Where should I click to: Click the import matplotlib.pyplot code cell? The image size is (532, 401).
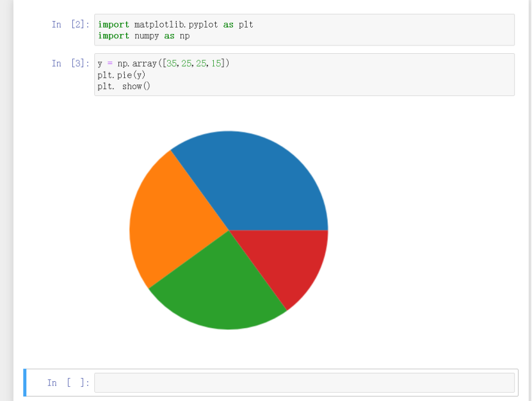(304, 30)
